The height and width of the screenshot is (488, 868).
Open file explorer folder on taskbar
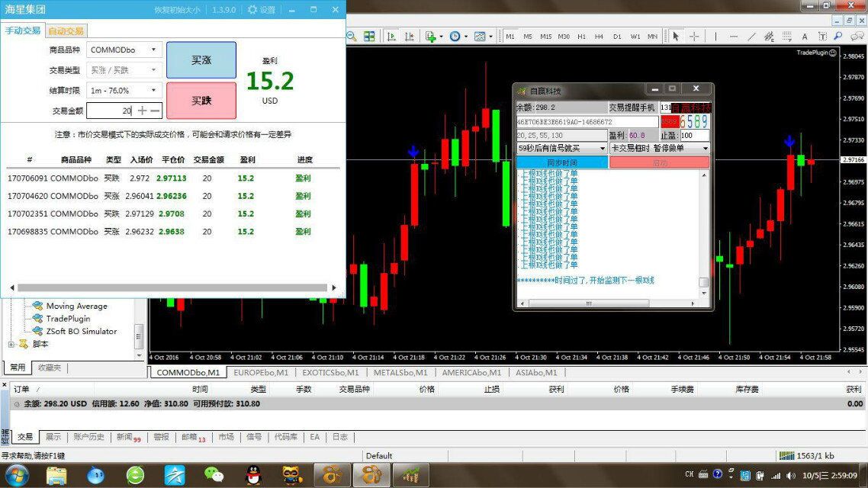tap(56, 475)
